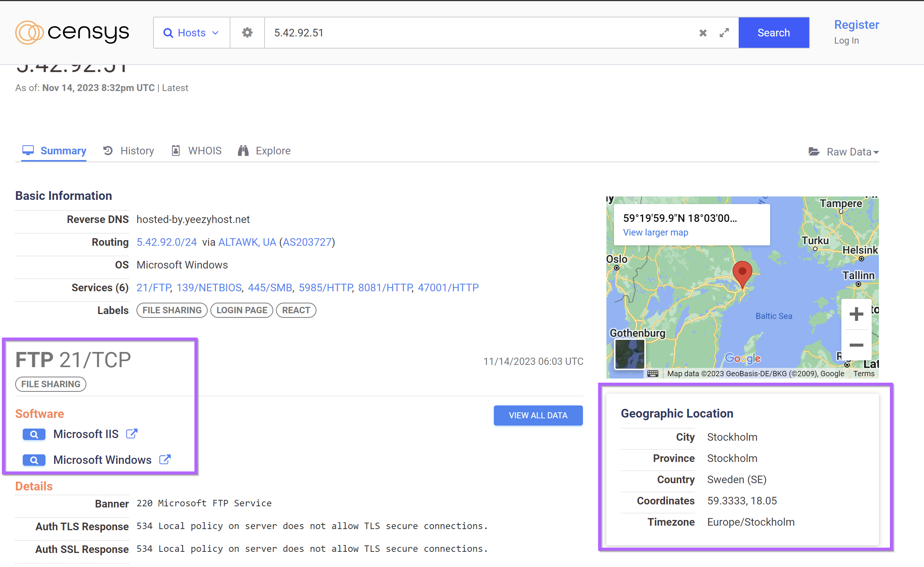
Task: Switch map to satellite view thumbnail
Action: (x=630, y=354)
